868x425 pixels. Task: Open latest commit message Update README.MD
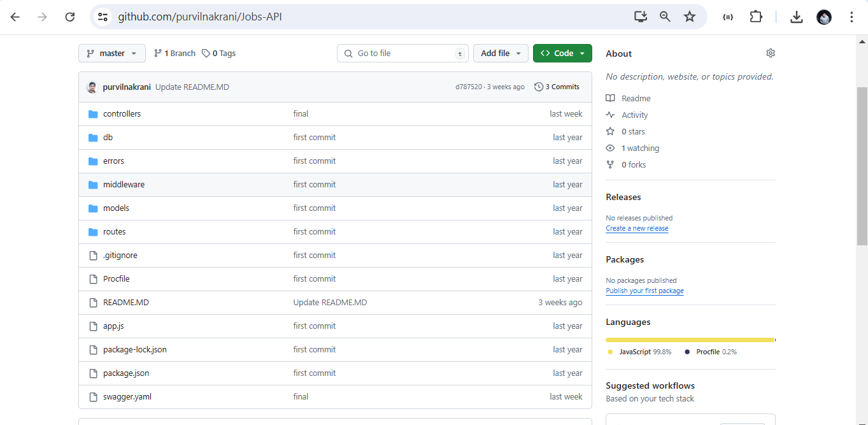pos(192,87)
